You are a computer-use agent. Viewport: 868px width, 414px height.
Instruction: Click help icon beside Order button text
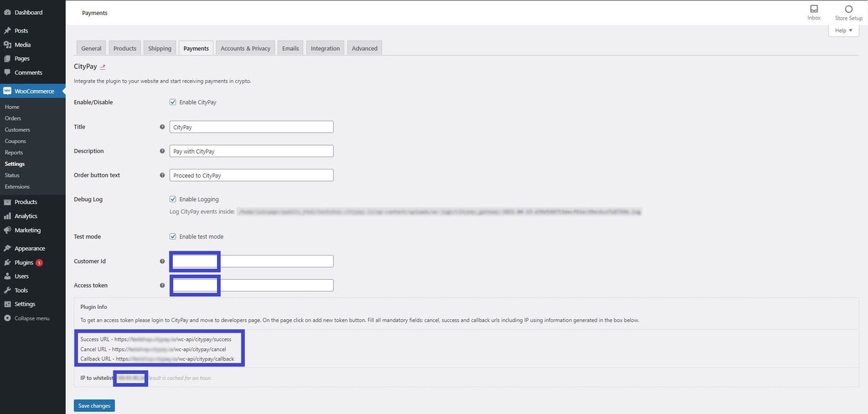point(162,175)
